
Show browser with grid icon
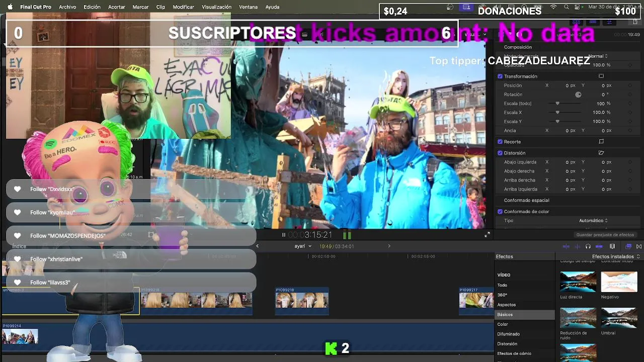(577, 22)
